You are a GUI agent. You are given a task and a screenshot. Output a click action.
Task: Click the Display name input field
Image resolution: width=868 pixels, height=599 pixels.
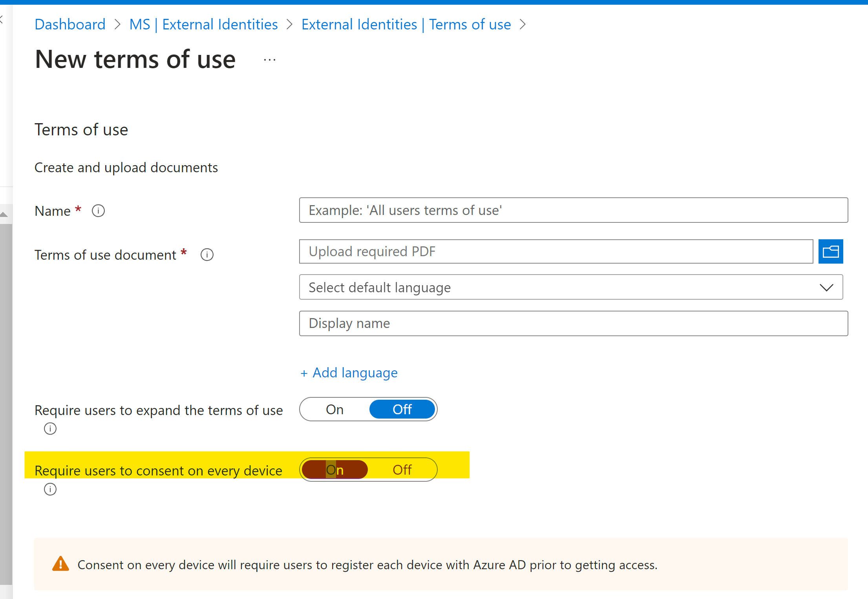coord(573,323)
